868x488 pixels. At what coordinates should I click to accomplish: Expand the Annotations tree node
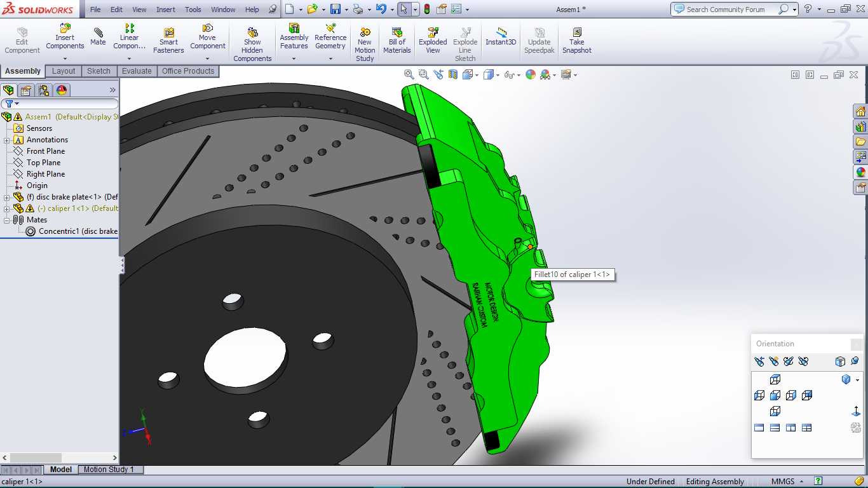click(7, 140)
